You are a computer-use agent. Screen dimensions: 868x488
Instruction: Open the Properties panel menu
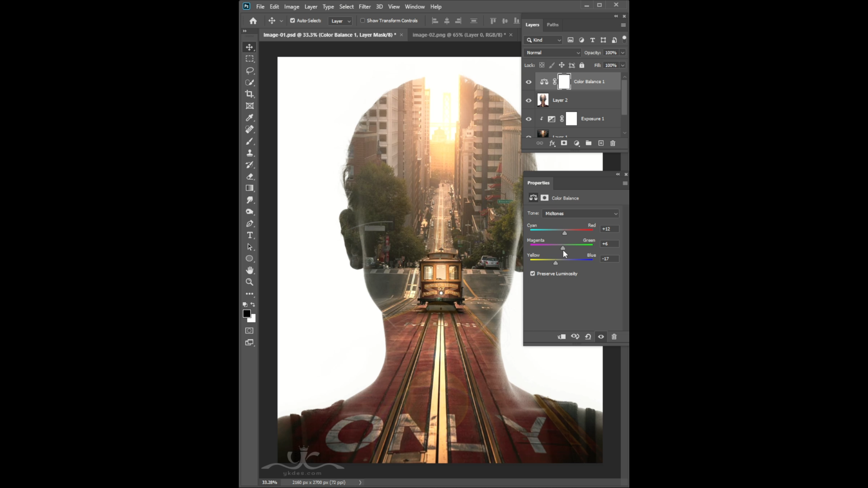625,183
